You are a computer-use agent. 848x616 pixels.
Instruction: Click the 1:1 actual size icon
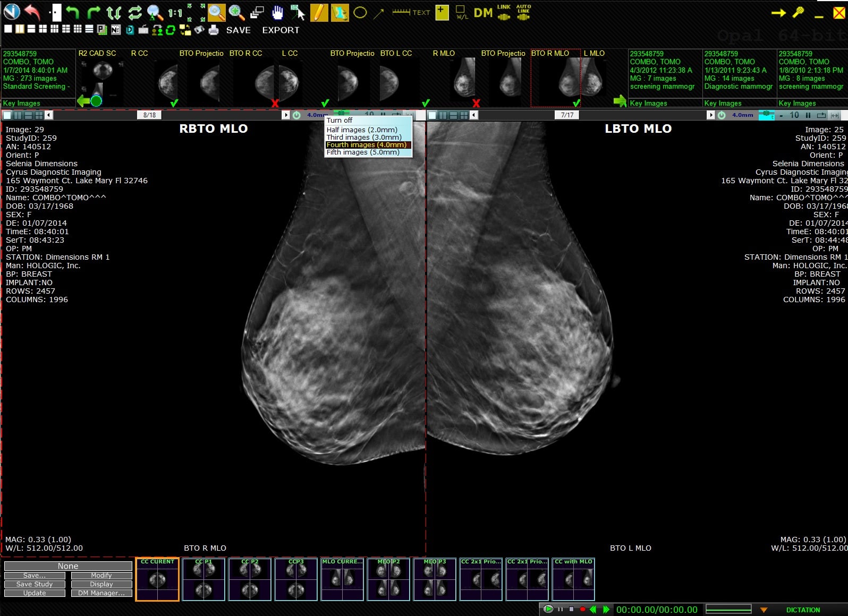coord(175,13)
